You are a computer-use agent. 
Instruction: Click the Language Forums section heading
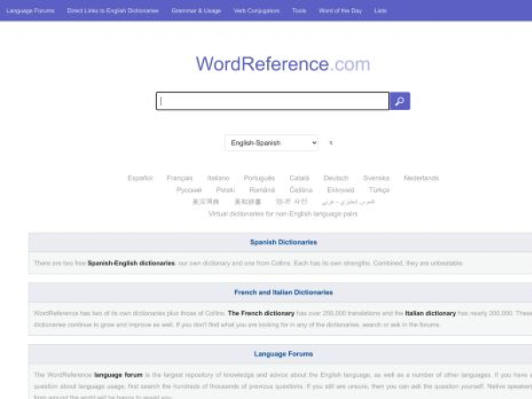click(x=284, y=354)
